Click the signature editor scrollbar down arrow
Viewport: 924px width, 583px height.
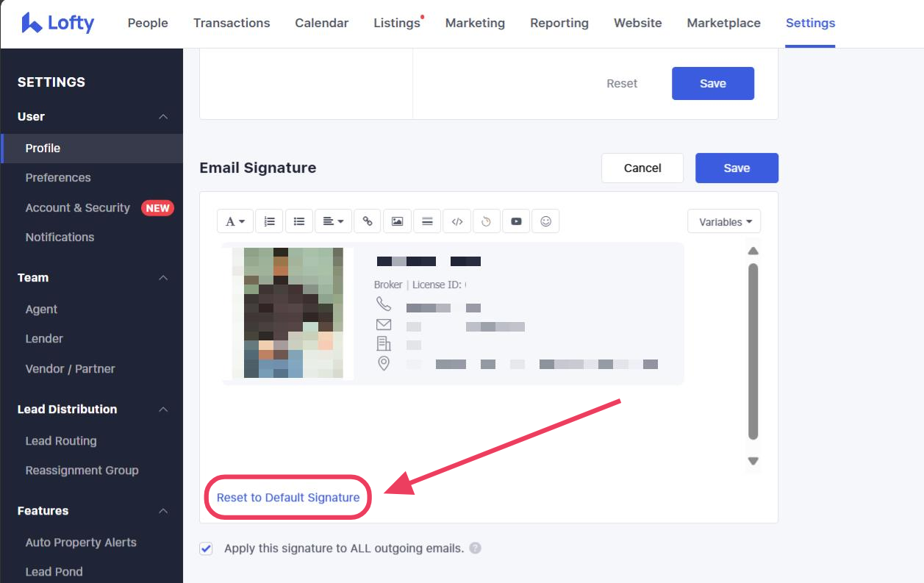[753, 461]
